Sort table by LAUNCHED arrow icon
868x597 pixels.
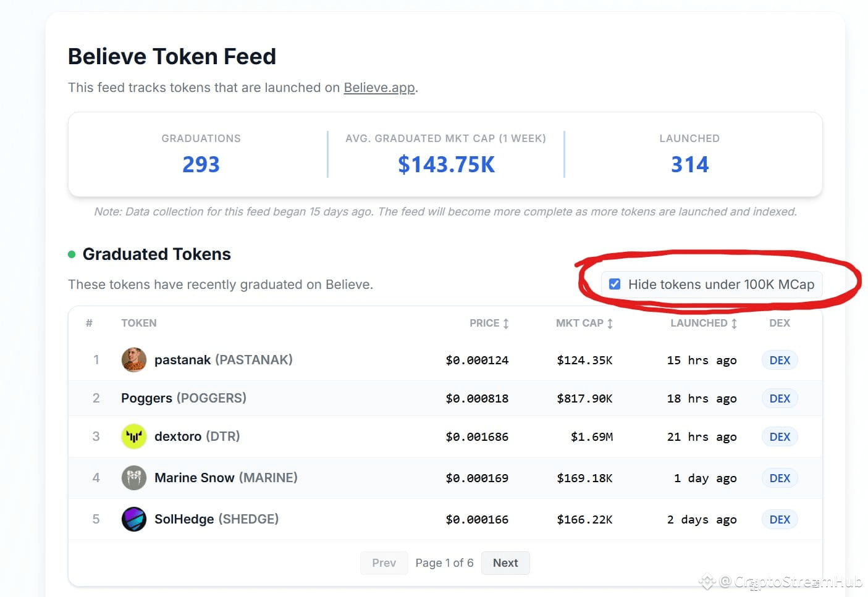coord(734,324)
